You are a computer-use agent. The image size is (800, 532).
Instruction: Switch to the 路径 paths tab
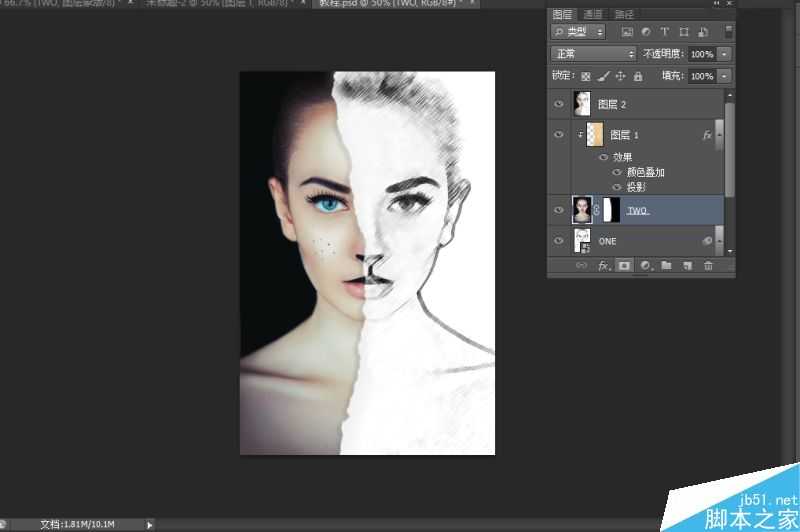tap(623, 14)
